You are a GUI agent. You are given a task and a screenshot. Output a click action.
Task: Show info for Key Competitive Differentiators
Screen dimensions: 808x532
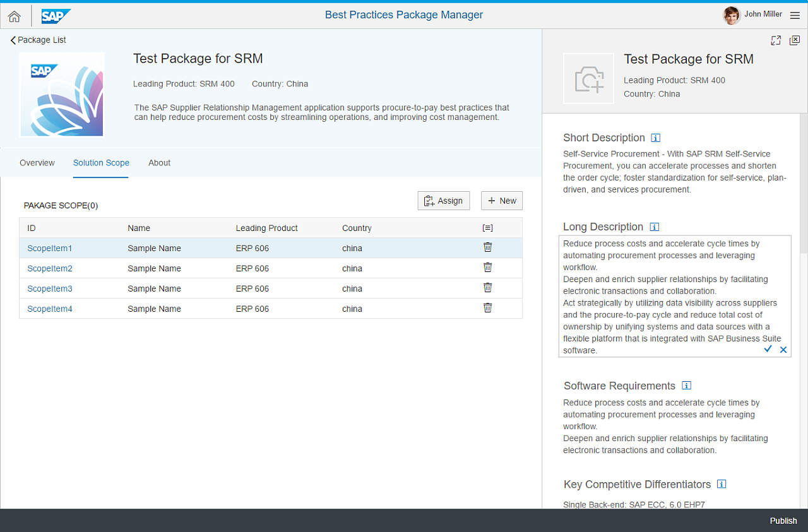point(722,484)
